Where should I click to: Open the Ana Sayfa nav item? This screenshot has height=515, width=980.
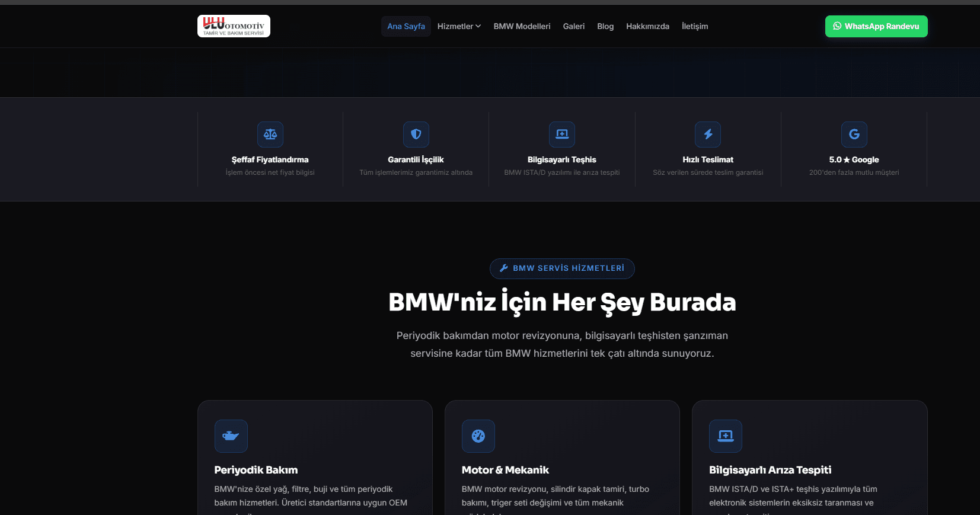[406, 26]
